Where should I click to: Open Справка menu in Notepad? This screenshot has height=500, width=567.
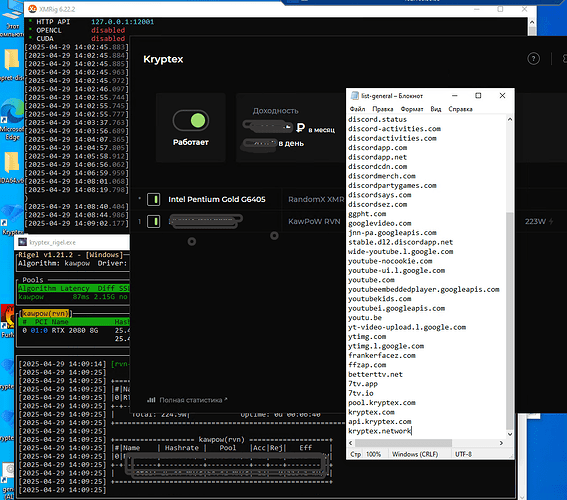(x=460, y=109)
